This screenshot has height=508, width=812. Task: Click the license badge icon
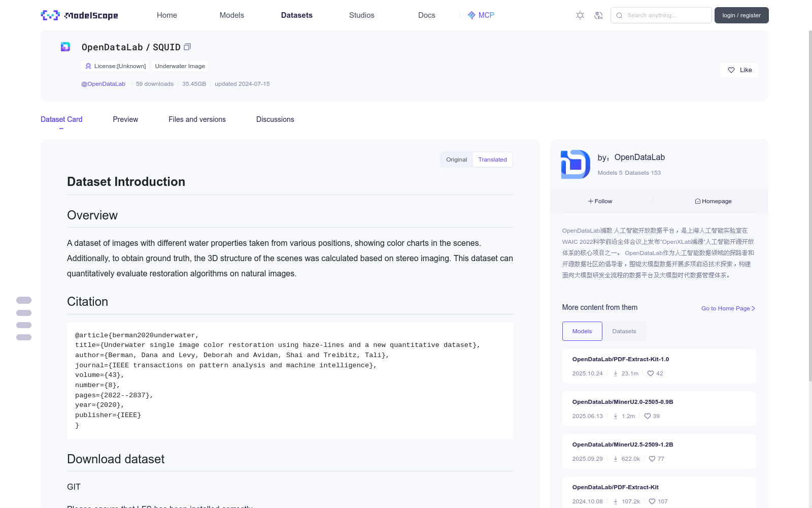[x=88, y=66]
